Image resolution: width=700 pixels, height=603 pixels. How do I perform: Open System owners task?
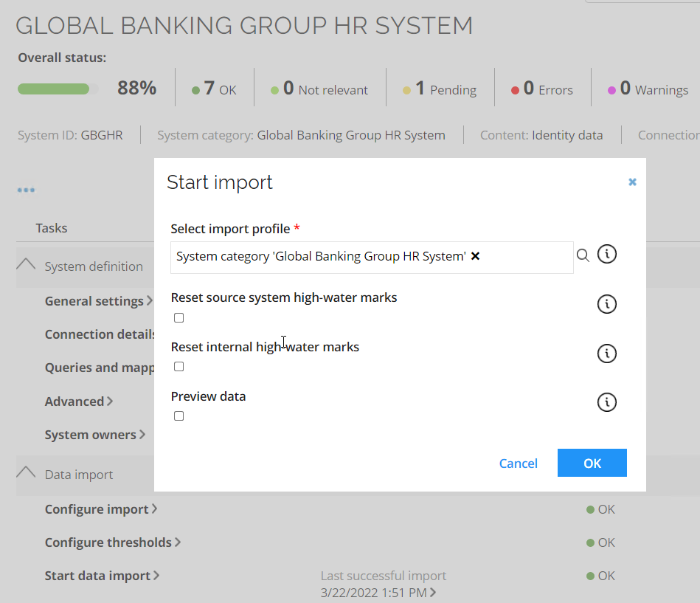click(94, 435)
